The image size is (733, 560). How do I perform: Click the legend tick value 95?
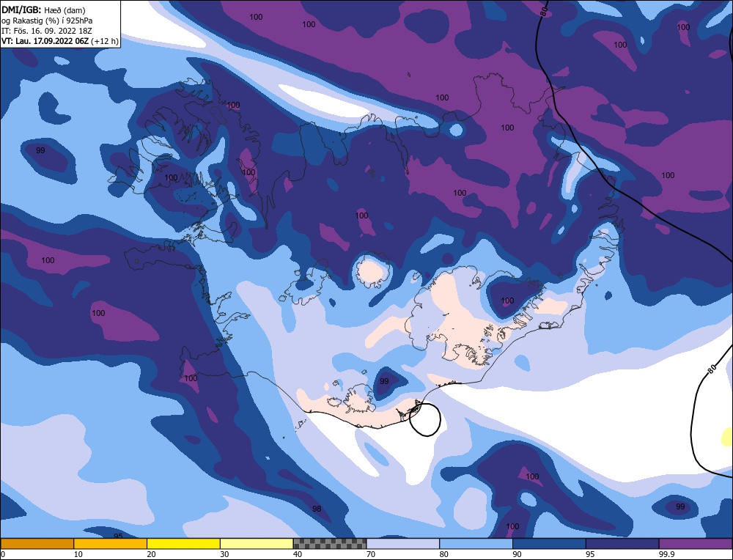click(x=590, y=554)
